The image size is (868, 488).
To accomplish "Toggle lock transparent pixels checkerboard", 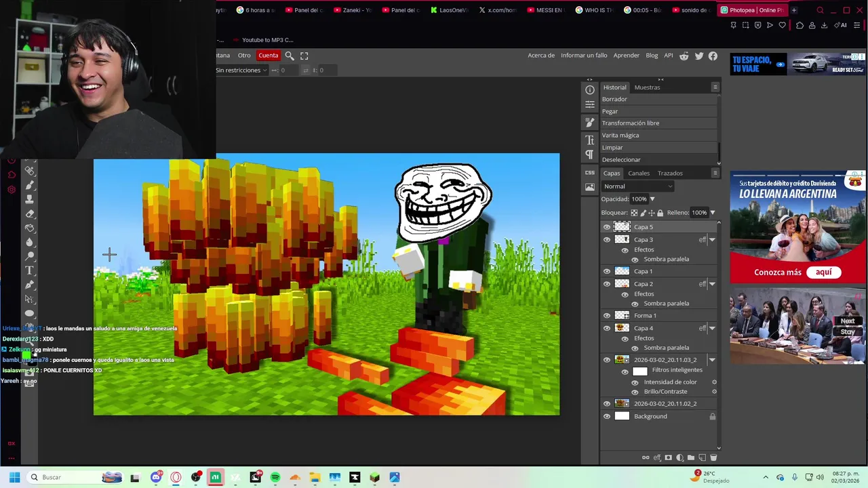I will (634, 213).
